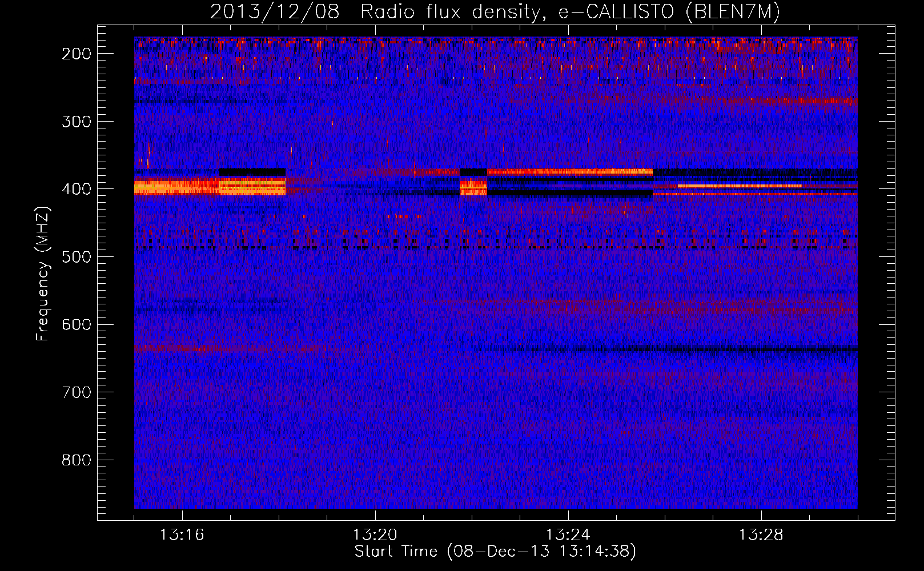Click the 800 frequency tick label
Viewport: 924px width, 571px height.
(77, 460)
